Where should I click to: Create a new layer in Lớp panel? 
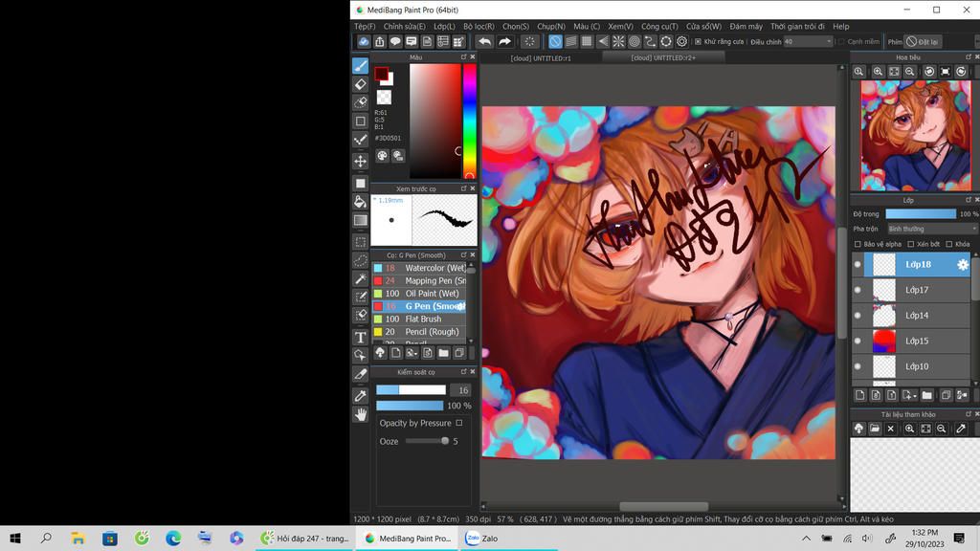coord(860,395)
